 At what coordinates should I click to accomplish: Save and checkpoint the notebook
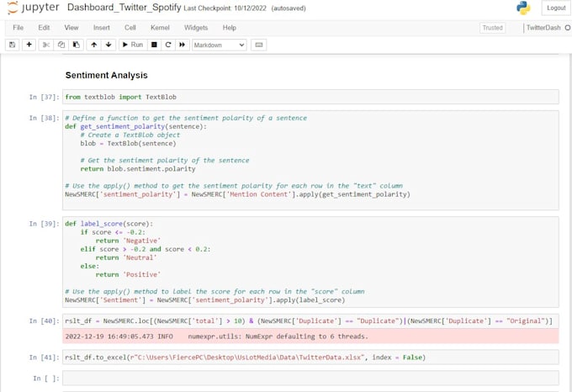(x=13, y=45)
